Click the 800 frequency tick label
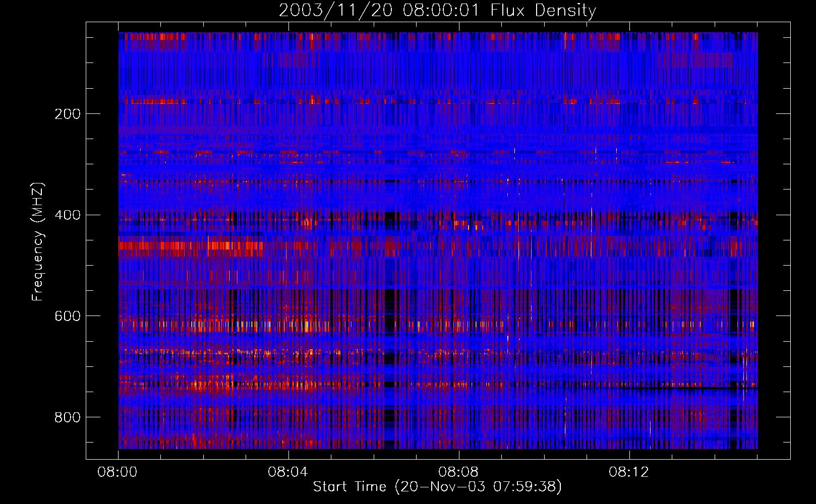 pyautogui.click(x=68, y=417)
